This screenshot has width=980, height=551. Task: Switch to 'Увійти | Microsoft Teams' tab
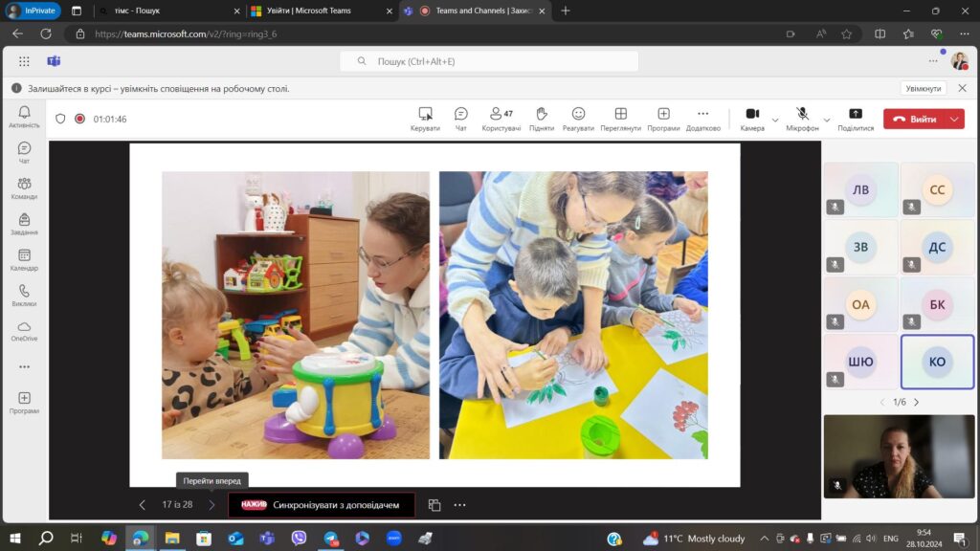click(322, 11)
